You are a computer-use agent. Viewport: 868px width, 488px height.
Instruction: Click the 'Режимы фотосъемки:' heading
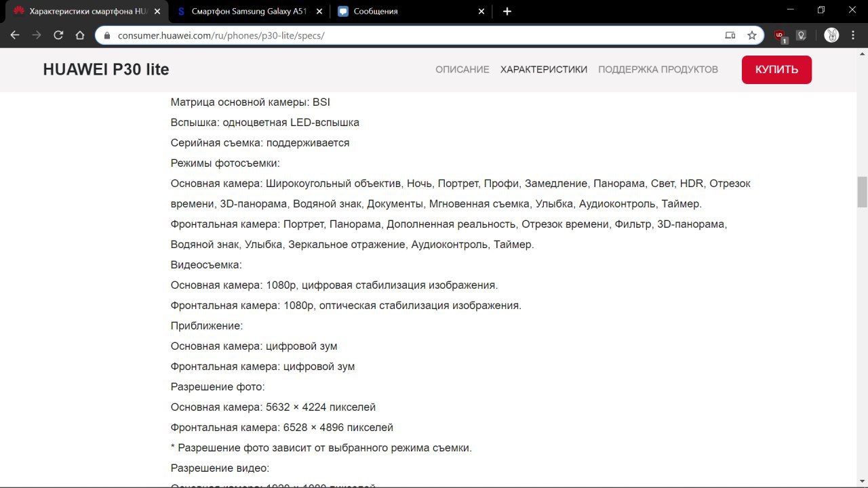(x=225, y=163)
